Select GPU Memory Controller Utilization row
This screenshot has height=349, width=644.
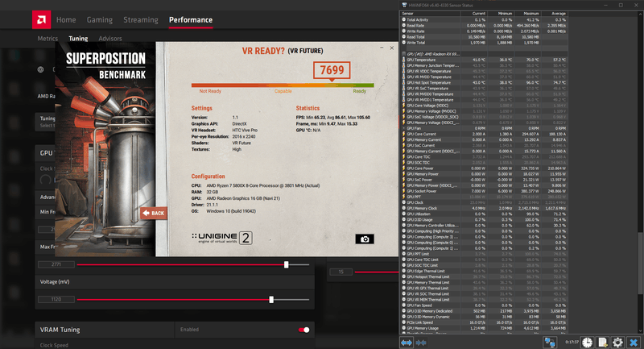coord(485,226)
